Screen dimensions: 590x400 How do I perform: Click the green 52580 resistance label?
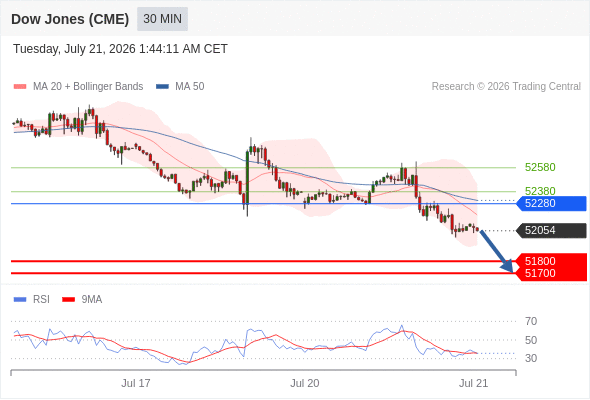[x=540, y=167]
